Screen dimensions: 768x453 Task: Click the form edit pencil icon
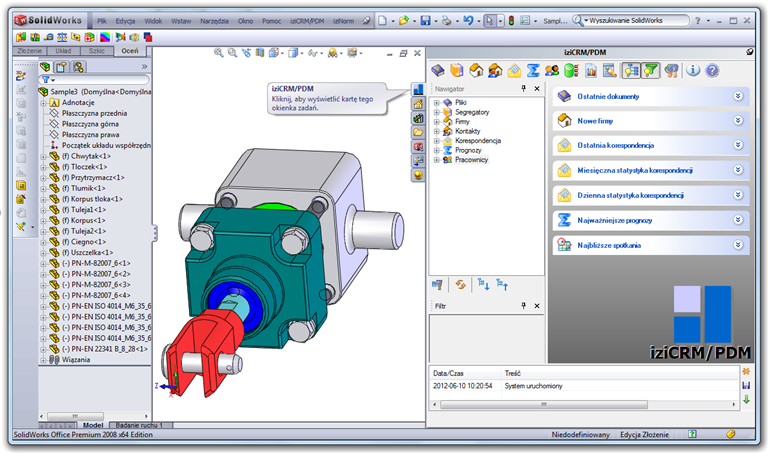[x=610, y=71]
